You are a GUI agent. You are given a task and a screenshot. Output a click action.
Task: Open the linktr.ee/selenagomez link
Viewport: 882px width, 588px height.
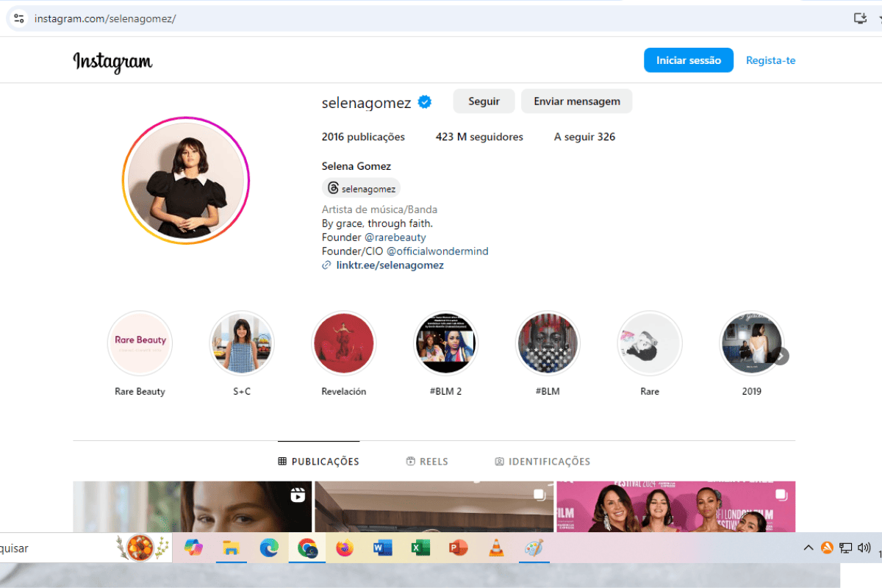(x=390, y=265)
